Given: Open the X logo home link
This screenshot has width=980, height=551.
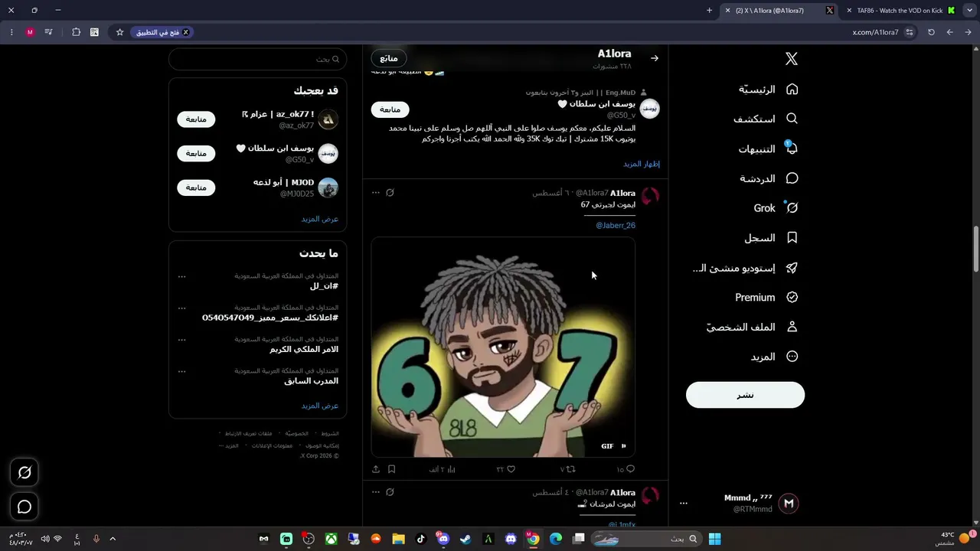Looking at the screenshot, I should [792, 59].
